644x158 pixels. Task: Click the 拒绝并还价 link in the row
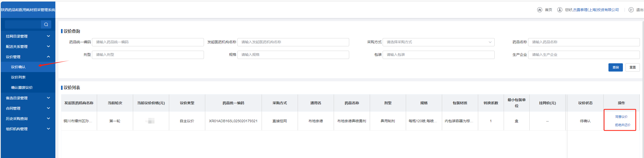click(623, 125)
